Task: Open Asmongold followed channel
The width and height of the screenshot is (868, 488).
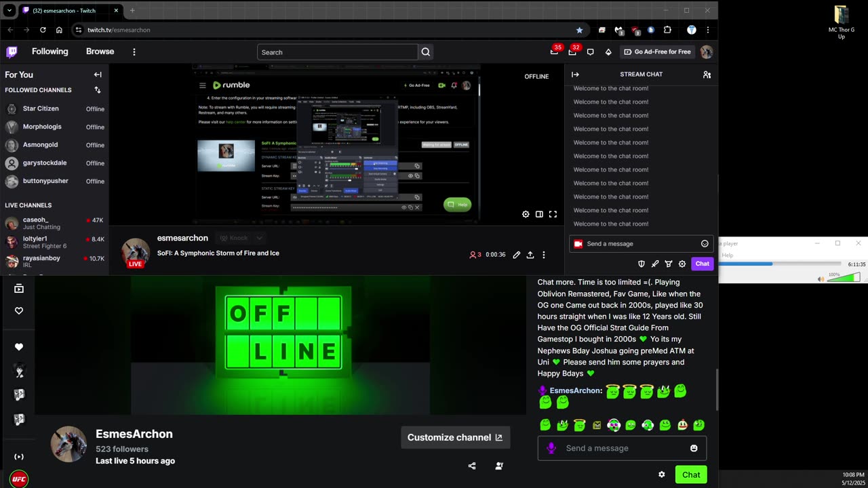Action: [54, 145]
